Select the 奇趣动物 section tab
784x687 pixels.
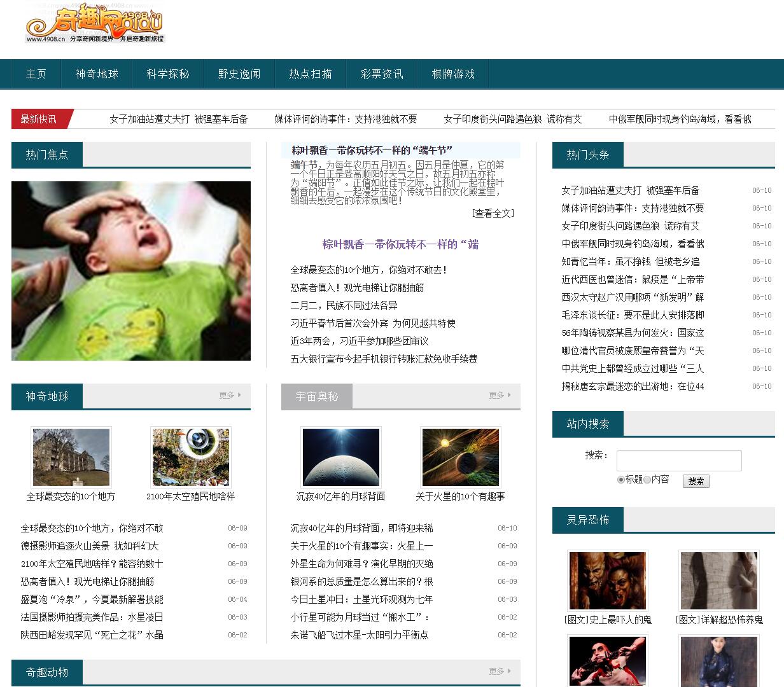(47, 672)
